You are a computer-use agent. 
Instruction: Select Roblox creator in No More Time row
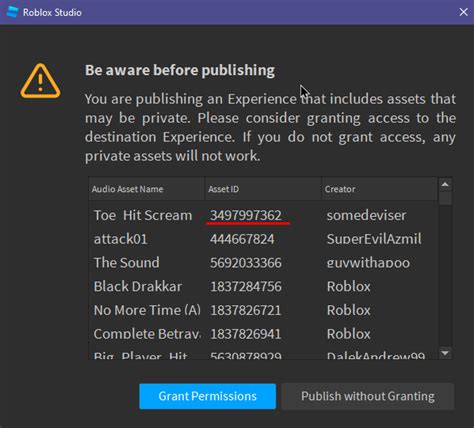[348, 310]
